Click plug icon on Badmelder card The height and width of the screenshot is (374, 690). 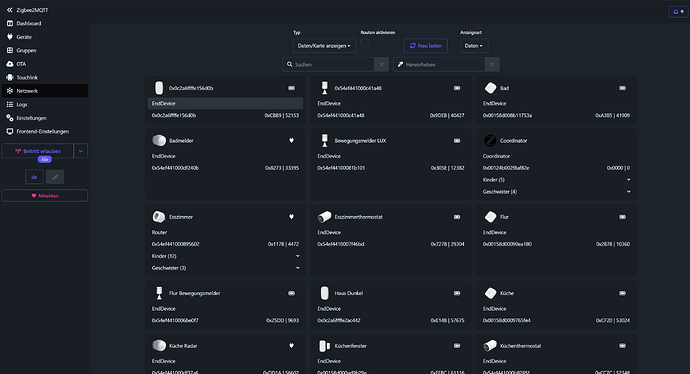click(x=291, y=140)
